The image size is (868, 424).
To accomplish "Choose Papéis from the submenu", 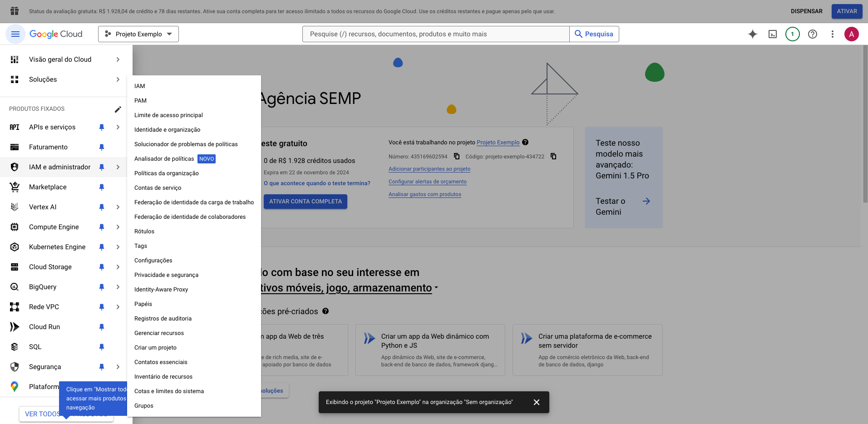I will click(x=194, y=304).
